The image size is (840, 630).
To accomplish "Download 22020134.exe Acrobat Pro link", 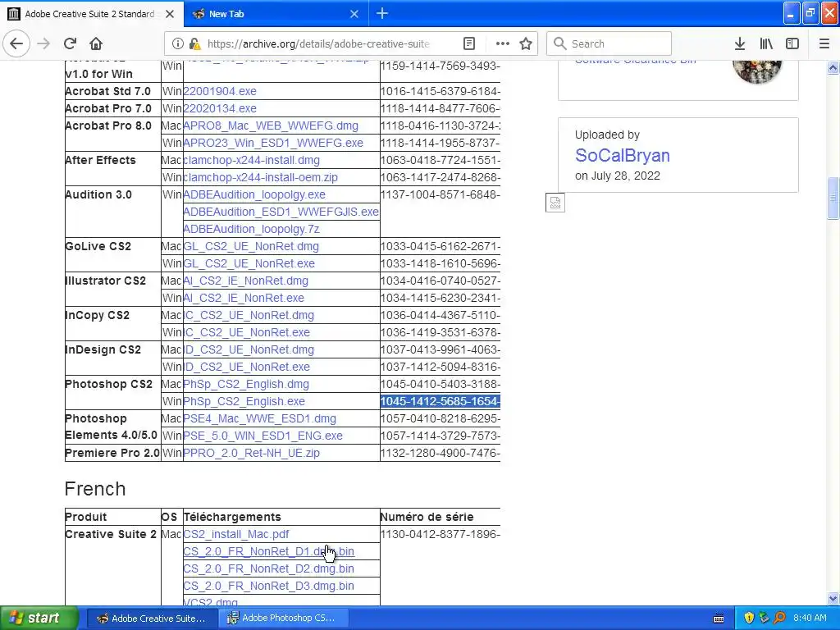I will pyautogui.click(x=220, y=108).
